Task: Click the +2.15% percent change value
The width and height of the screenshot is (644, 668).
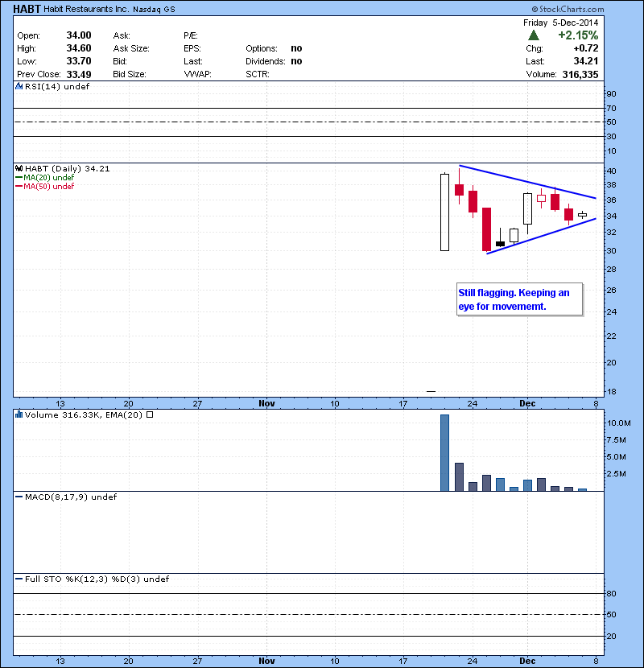Action: (x=578, y=35)
